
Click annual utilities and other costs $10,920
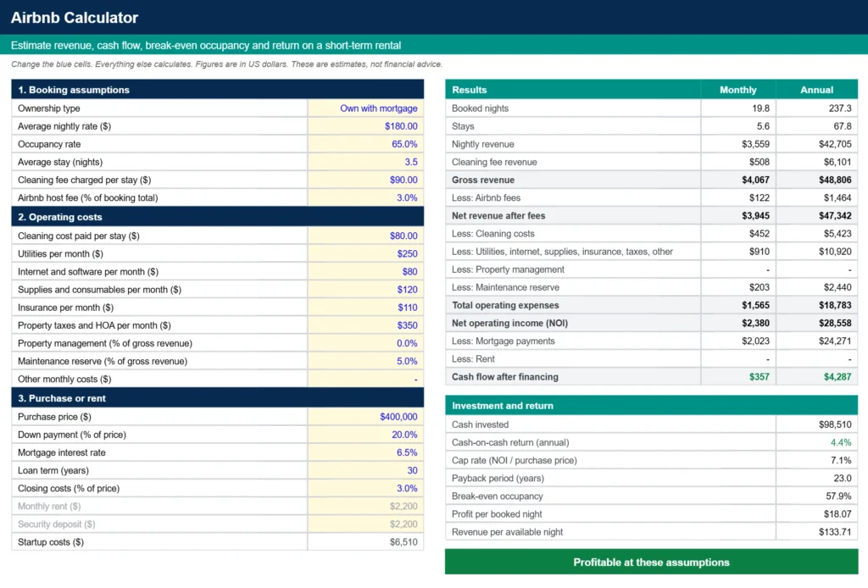tap(816, 251)
